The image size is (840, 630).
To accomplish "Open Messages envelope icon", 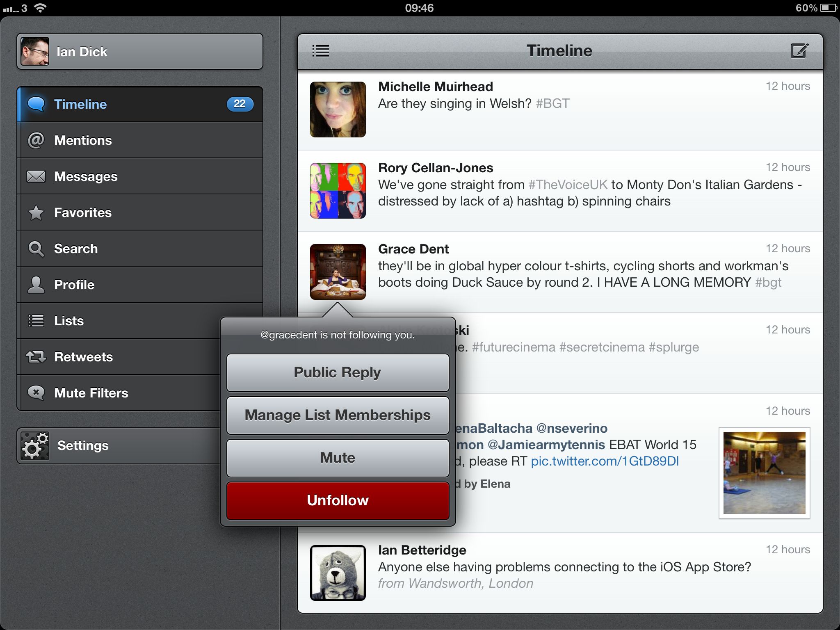I will click(x=36, y=176).
